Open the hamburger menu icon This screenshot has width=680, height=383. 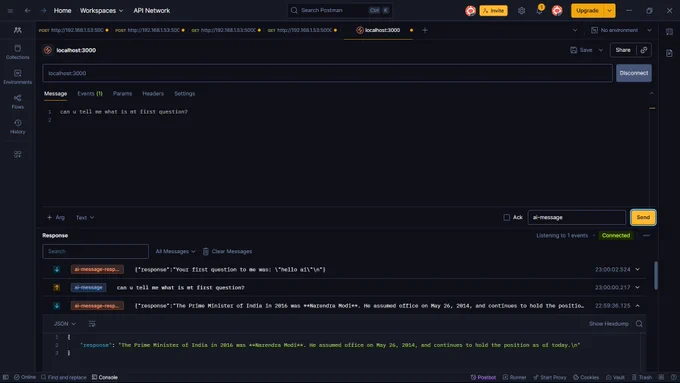coord(10,10)
